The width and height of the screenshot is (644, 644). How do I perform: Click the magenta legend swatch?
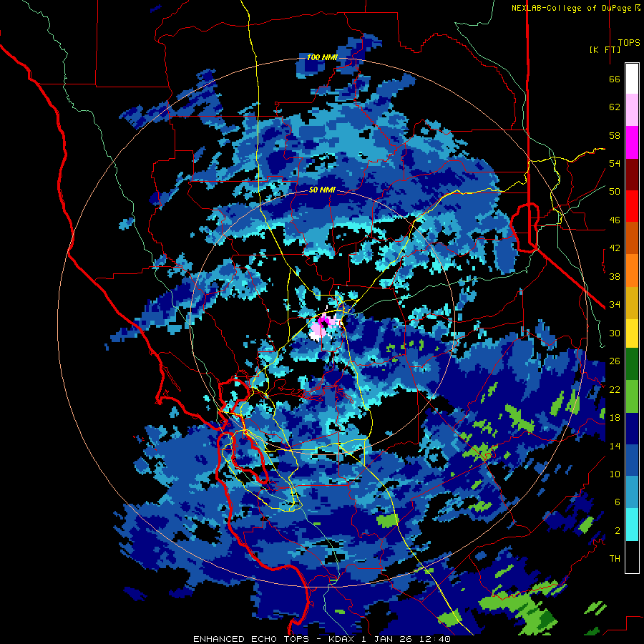tap(632, 142)
